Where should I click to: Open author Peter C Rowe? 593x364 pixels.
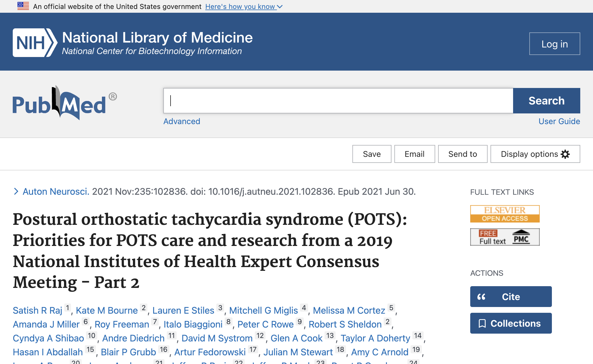pos(266,324)
